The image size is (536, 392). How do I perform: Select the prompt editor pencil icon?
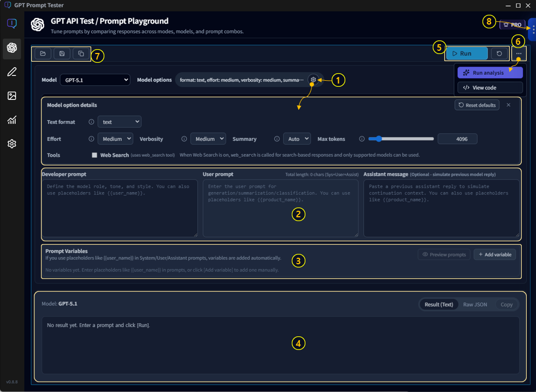coord(11,72)
